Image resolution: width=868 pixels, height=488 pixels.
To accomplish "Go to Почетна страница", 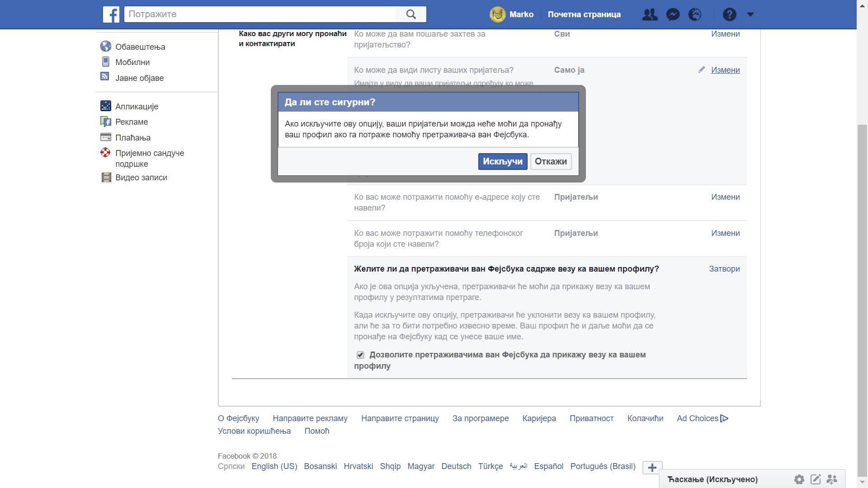I will coord(584,14).
